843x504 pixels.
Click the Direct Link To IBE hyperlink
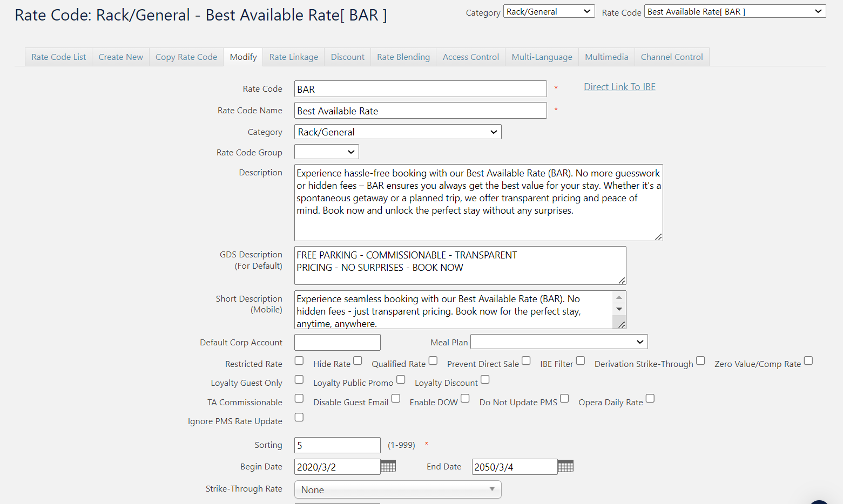click(x=619, y=86)
